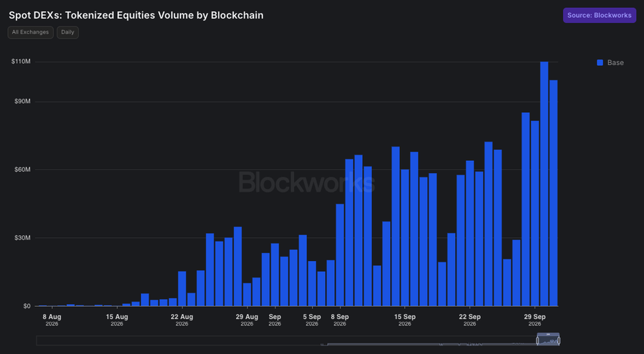The image size is (644, 354).
Task: Click the Base legend label
Action: tap(615, 62)
